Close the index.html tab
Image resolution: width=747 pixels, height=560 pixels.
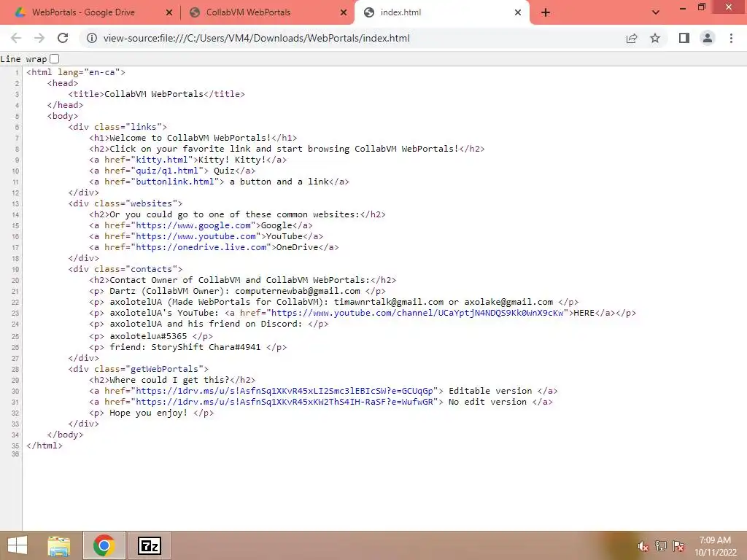[x=518, y=13]
